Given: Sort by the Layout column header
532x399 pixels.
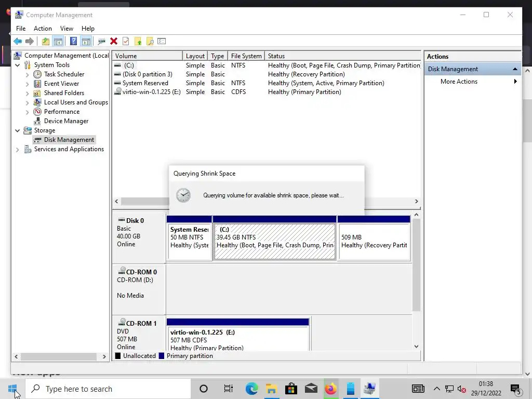Looking at the screenshot, I should point(195,56).
